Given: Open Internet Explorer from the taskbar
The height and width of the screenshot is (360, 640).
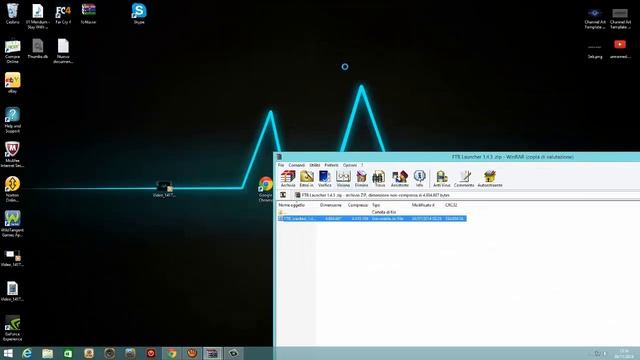Looking at the screenshot, I should point(27,353).
